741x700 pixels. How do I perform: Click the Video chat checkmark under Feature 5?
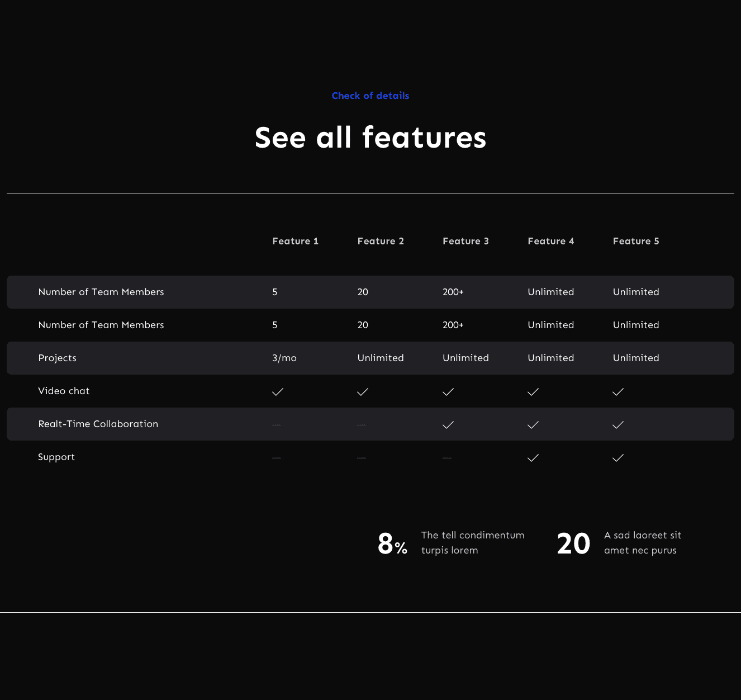click(x=617, y=391)
